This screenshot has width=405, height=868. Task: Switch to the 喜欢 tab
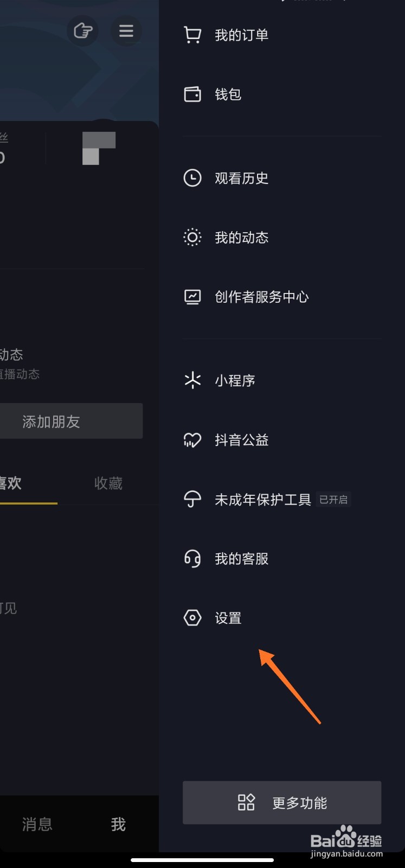click(11, 483)
